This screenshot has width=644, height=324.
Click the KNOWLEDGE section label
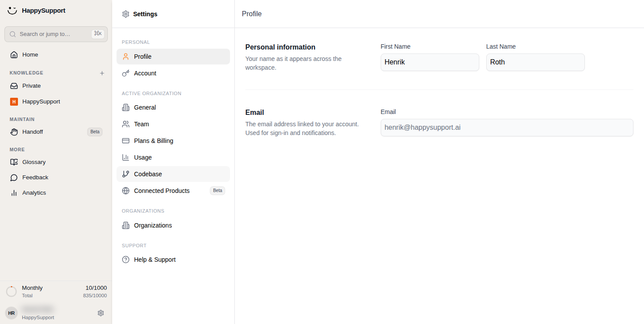tap(27, 73)
